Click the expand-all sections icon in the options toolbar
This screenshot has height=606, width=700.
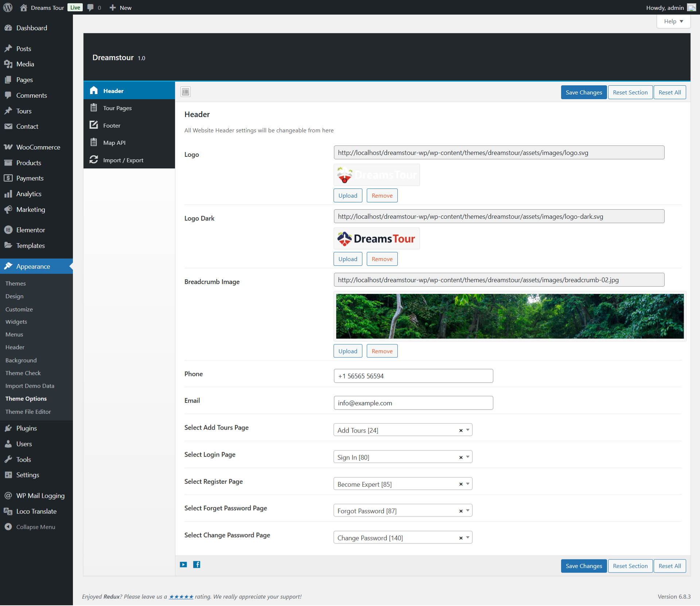click(x=186, y=92)
